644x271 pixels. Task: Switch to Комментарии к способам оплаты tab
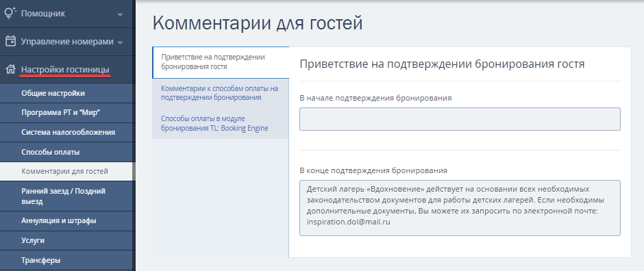[x=221, y=93]
